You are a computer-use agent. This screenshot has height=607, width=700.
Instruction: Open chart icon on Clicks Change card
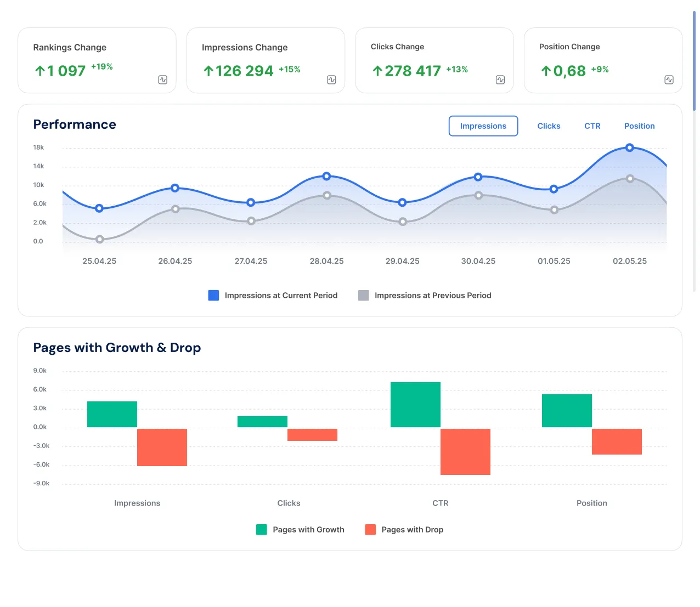coord(500,80)
